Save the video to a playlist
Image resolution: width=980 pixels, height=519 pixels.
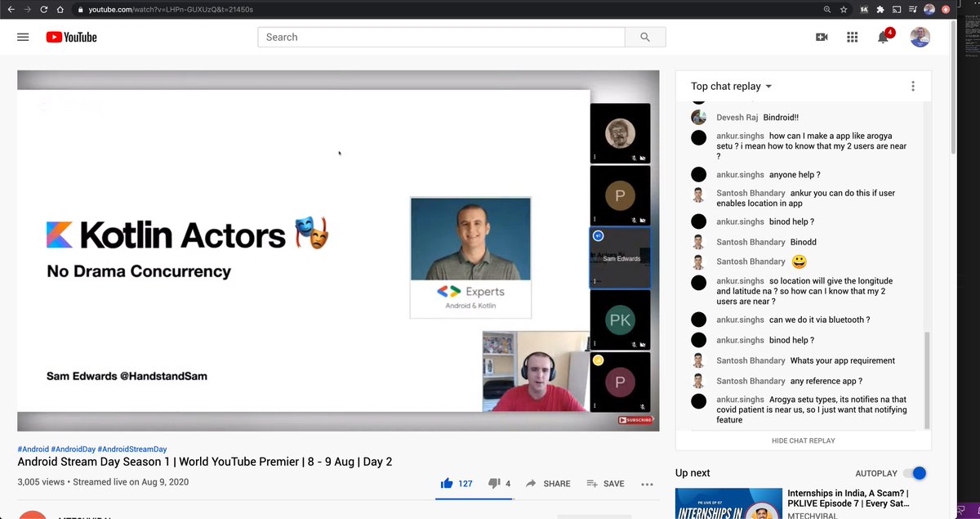pyautogui.click(x=606, y=484)
